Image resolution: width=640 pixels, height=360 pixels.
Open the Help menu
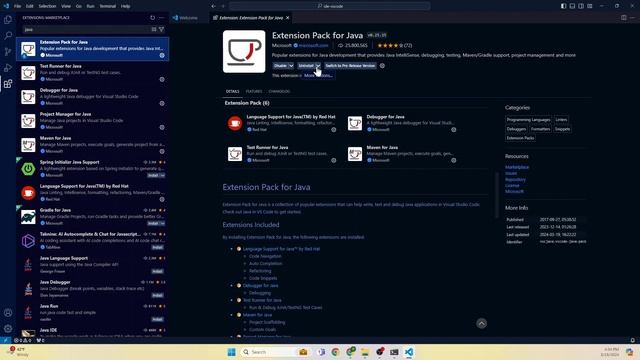coord(126,6)
